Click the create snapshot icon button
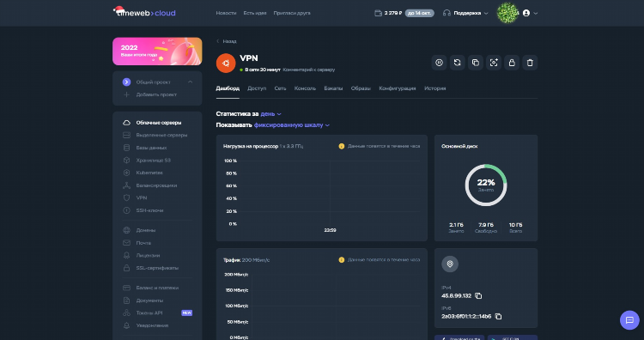Viewport: 644px width, 340px height. click(494, 63)
